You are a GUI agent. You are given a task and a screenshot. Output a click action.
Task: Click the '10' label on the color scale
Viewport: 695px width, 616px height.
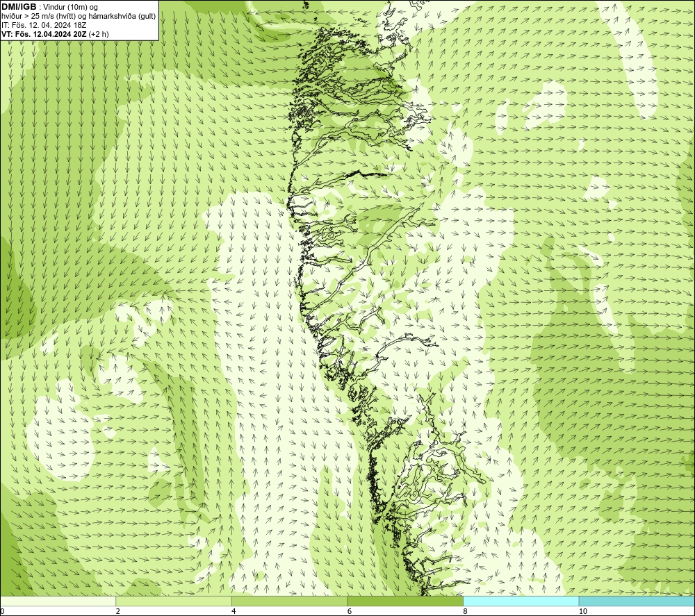coord(582,611)
